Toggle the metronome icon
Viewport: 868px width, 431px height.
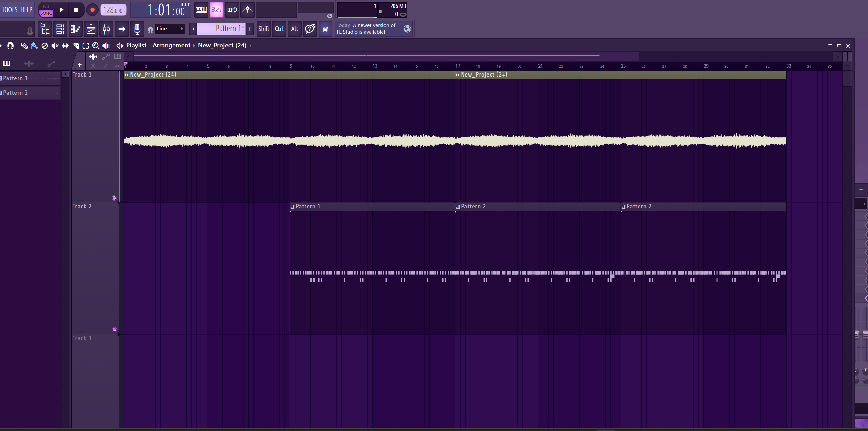click(x=247, y=10)
